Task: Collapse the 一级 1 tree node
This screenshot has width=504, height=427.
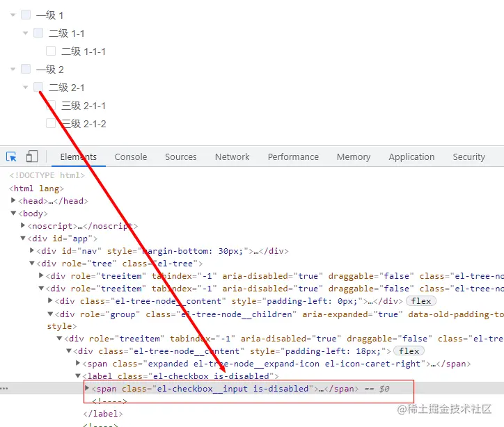Action: (13, 15)
